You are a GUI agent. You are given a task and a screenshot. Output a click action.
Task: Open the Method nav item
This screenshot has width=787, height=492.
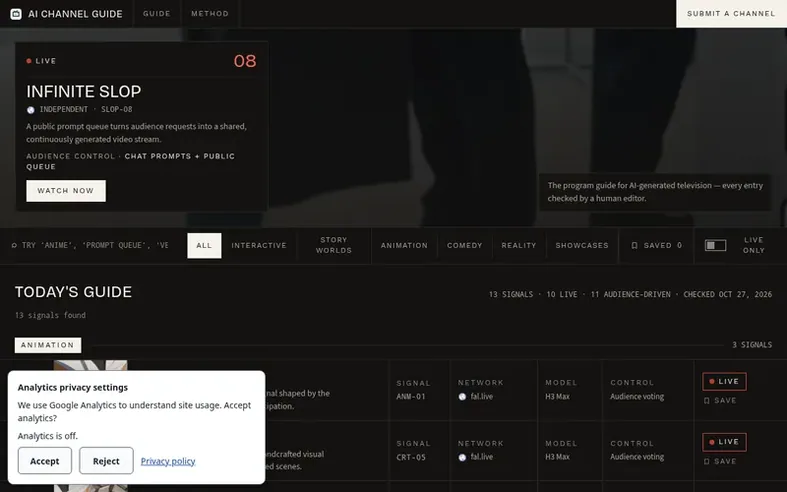tap(210, 14)
